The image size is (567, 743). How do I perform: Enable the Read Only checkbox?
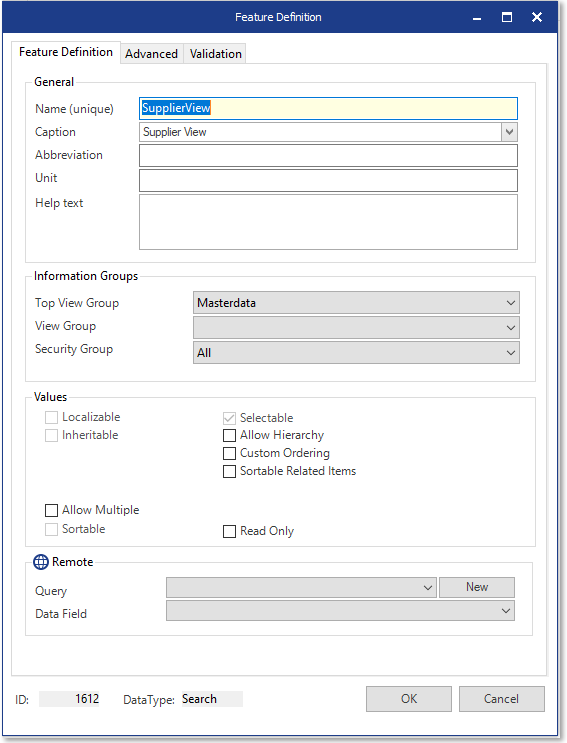(x=229, y=531)
